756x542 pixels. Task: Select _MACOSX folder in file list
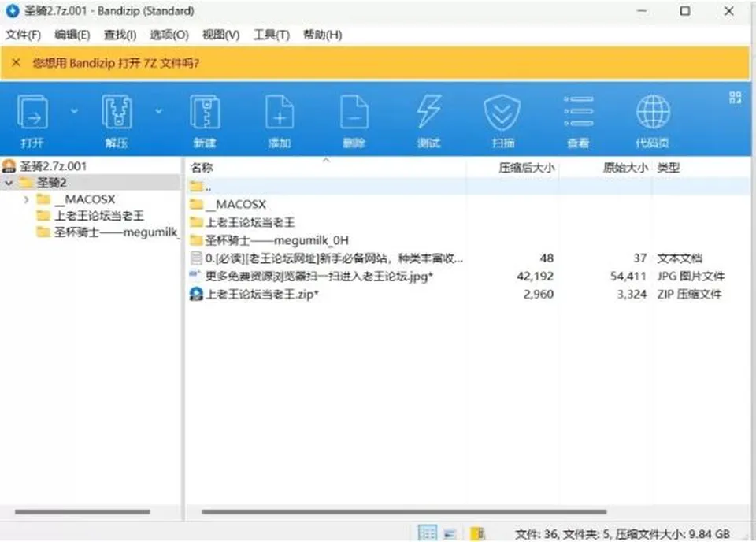[235, 205]
